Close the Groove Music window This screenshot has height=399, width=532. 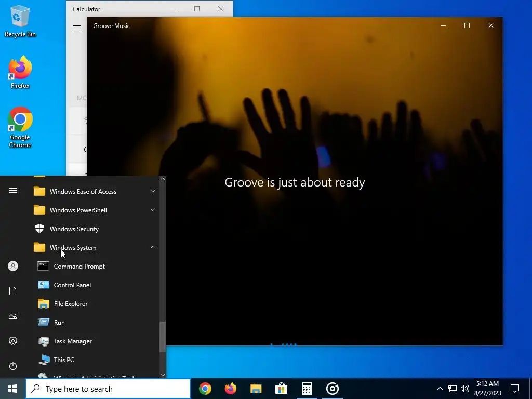coord(491,26)
